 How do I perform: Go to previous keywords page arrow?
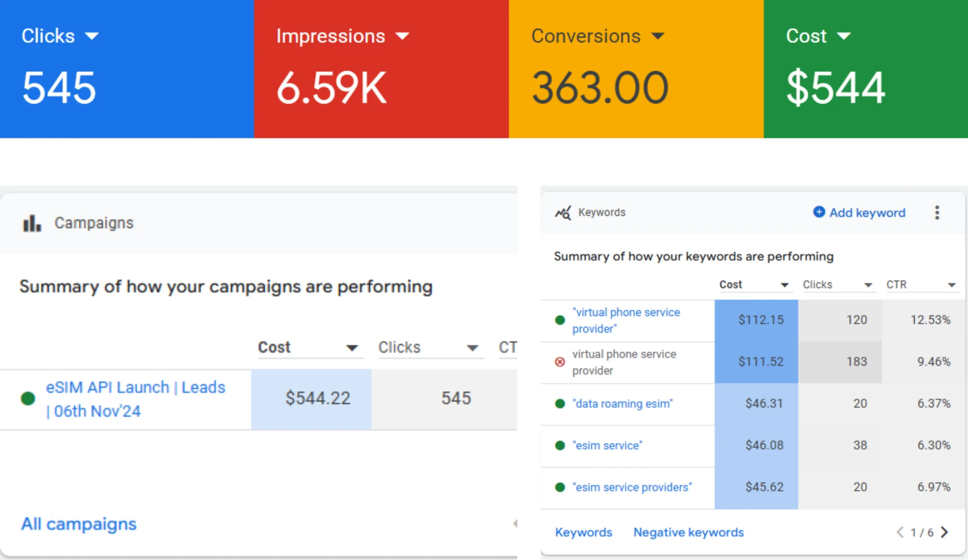pos(900,532)
